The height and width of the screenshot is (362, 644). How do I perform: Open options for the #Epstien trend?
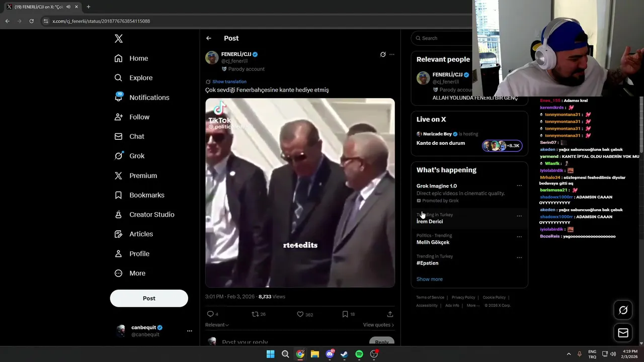click(519, 257)
